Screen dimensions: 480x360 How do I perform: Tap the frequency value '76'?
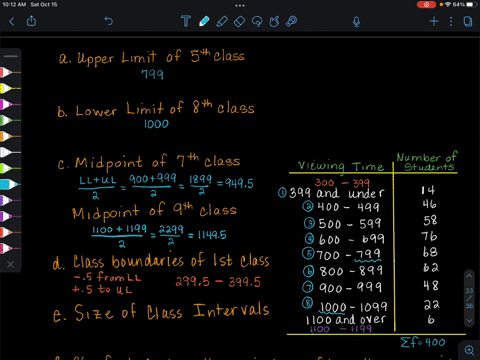coord(429,236)
